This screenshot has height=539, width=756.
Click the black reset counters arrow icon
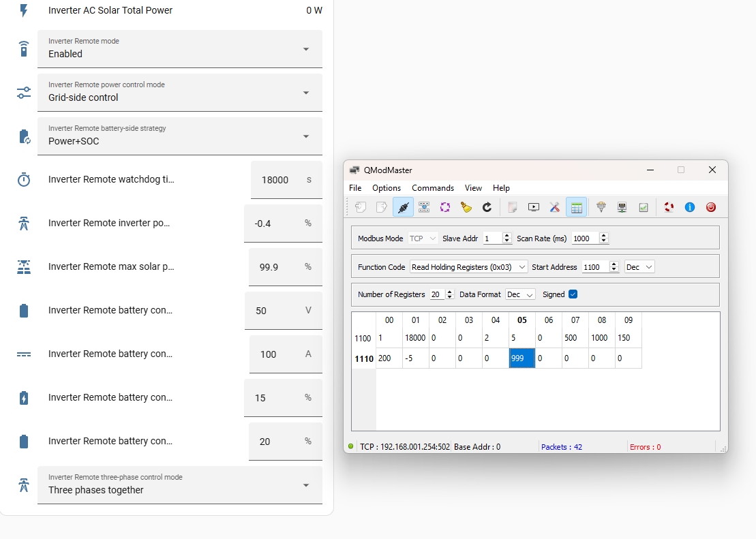point(487,207)
